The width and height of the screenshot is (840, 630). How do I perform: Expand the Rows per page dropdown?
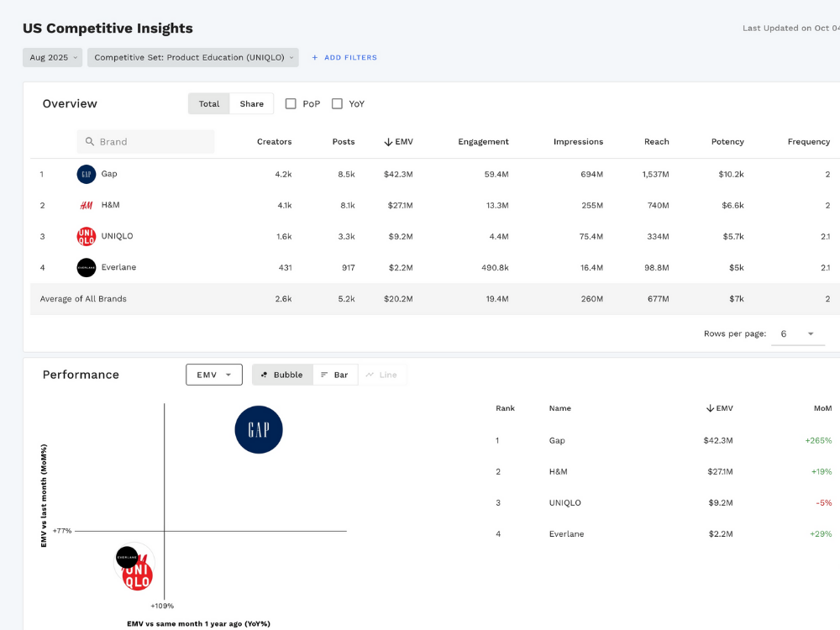(x=797, y=333)
